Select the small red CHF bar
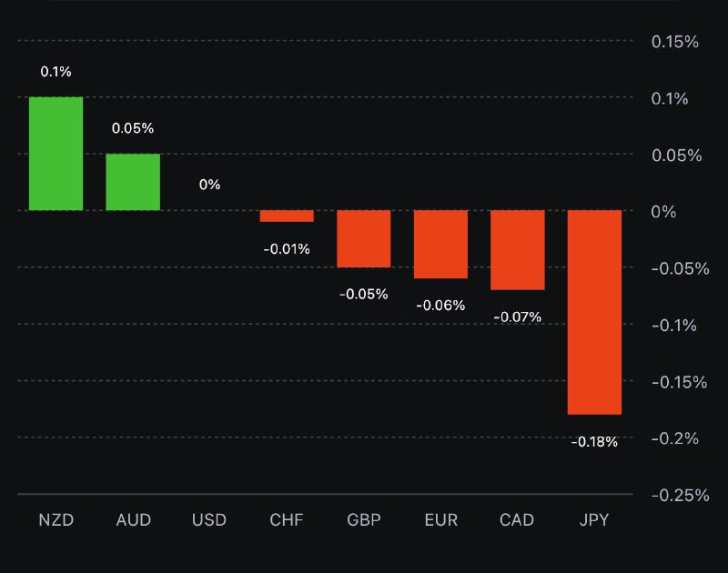The width and height of the screenshot is (728, 573). click(287, 216)
